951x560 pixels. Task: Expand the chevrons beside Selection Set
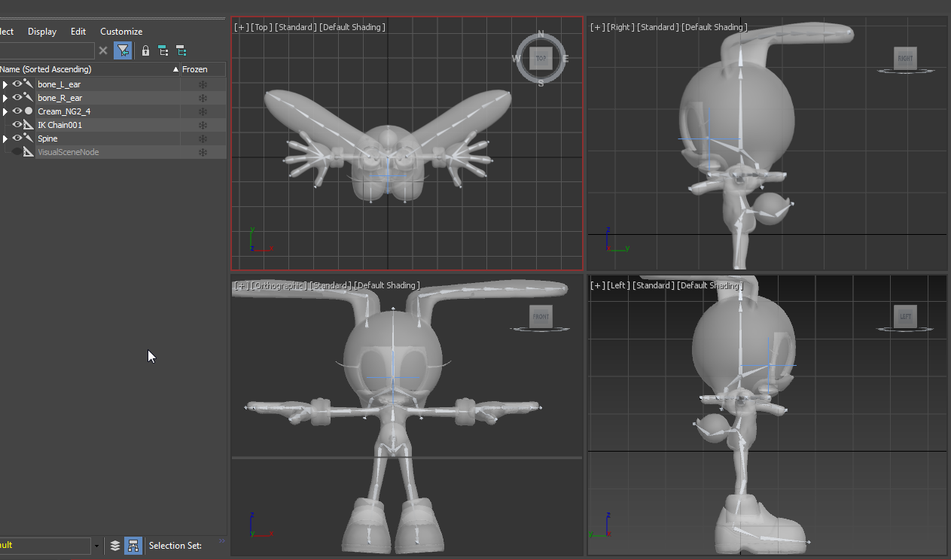(222, 540)
